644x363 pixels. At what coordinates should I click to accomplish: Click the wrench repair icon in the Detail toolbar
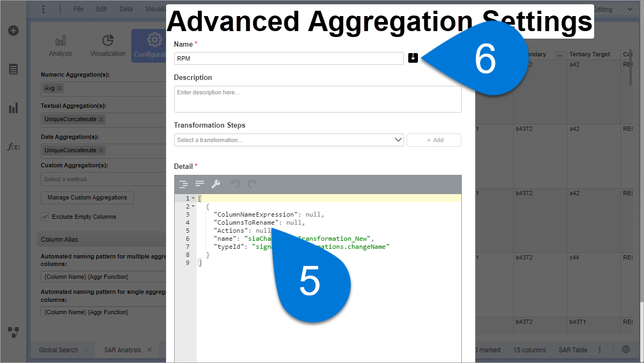point(216,184)
